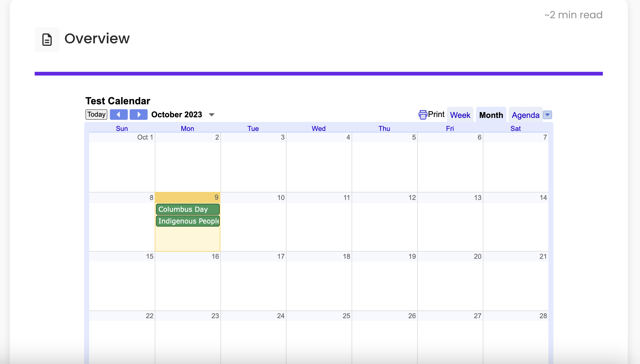Viewport: 640px width, 364px height.
Task: Switch to Agenda view tab
Action: pyautogui.click(x=525, y=115)
